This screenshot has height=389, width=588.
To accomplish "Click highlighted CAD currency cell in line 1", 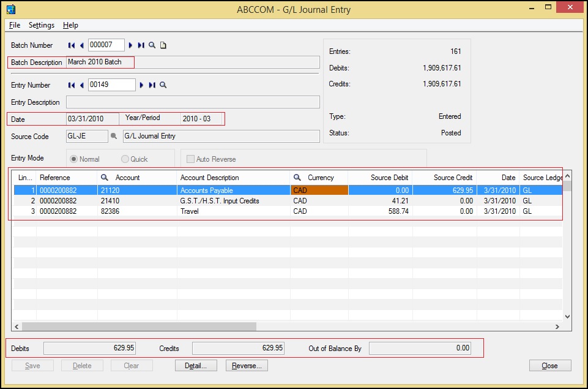I will 319,191.
